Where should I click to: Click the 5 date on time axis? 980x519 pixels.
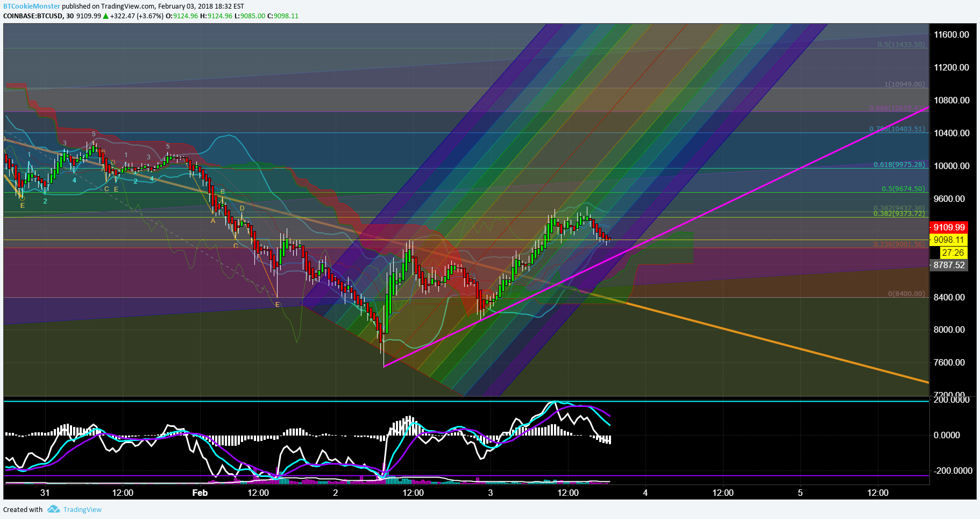[x=800, y=493]
